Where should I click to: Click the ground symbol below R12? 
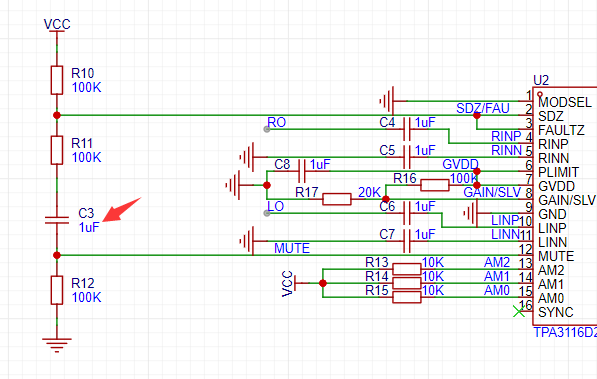57,345
